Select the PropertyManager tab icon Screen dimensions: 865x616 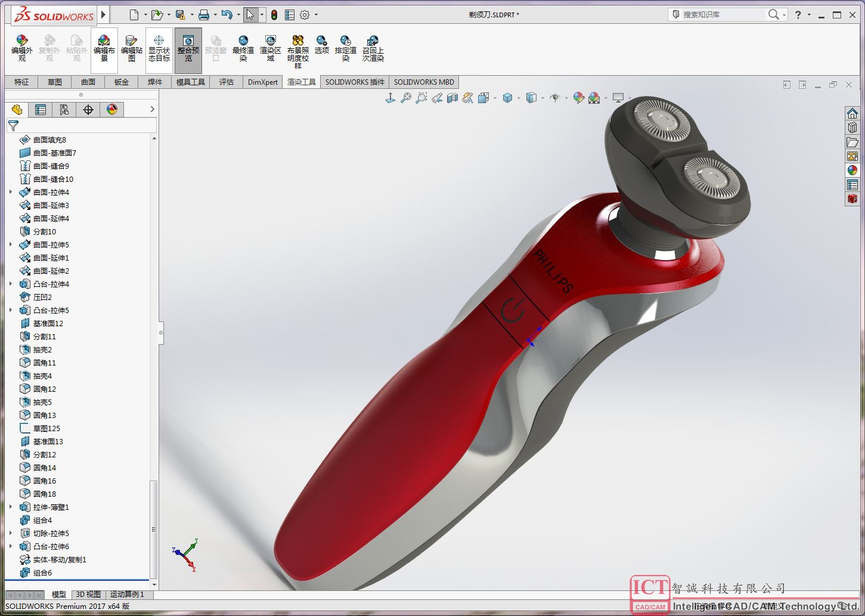[41, 110]
